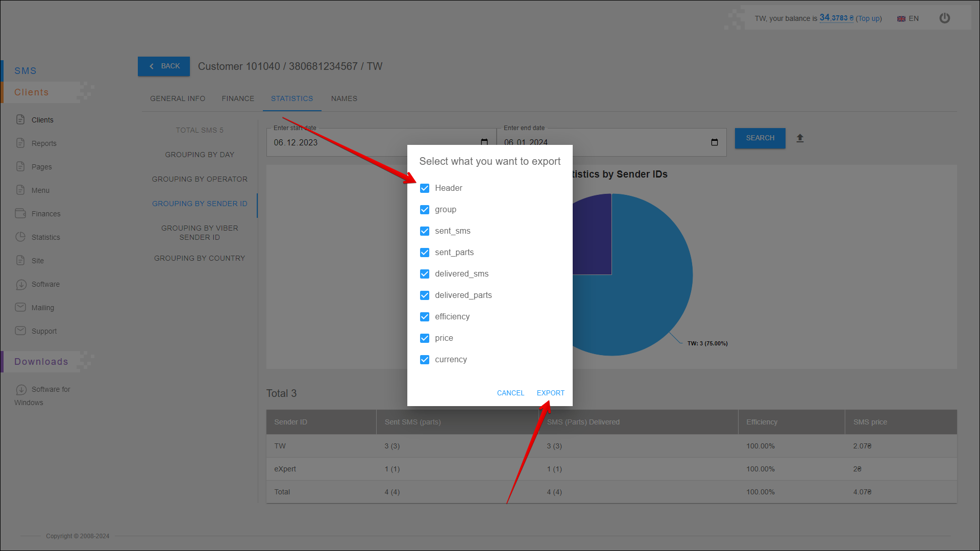Open the end date calendar picker
Image resolution: width=980 pixels, height=551 pixels.
click(715, 142)
